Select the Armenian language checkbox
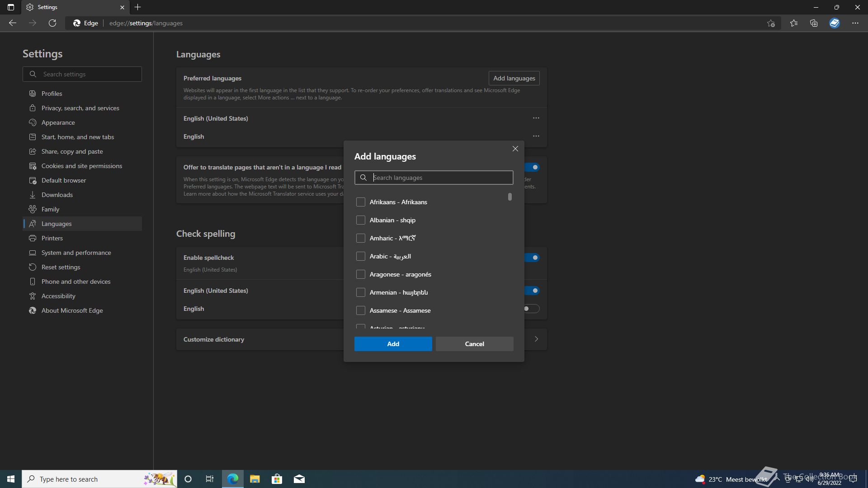This screenshot has width=868, height=488. click(360, 292)
